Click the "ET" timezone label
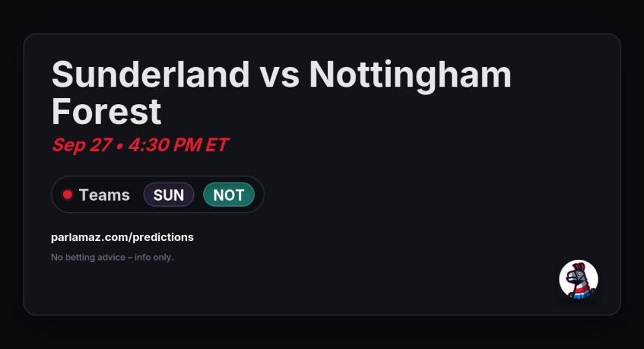The width and height of the screenshot is (644, 349). click(x=216, y=144)
